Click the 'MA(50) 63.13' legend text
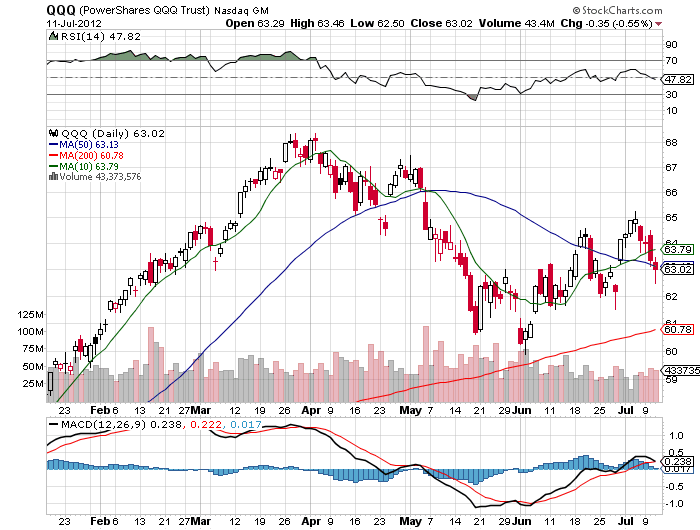Image resolution: width=700 pixels, height=530 pixels. point(89,144)
